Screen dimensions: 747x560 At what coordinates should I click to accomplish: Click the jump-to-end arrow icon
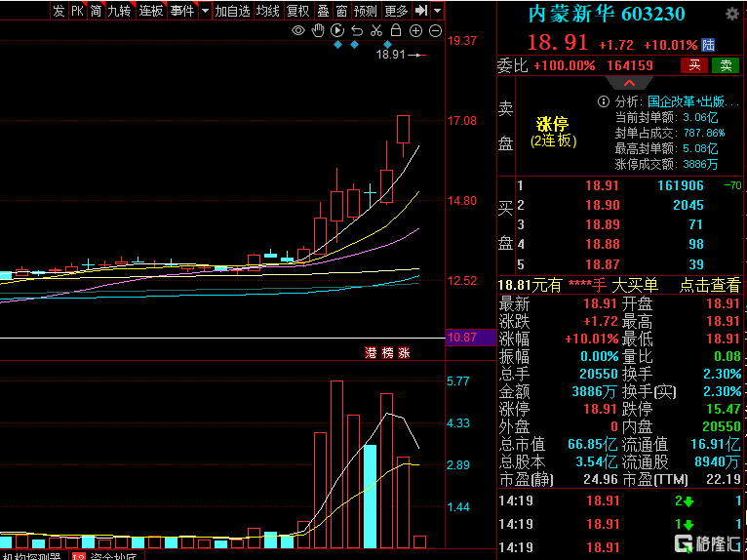pos(420,11)
